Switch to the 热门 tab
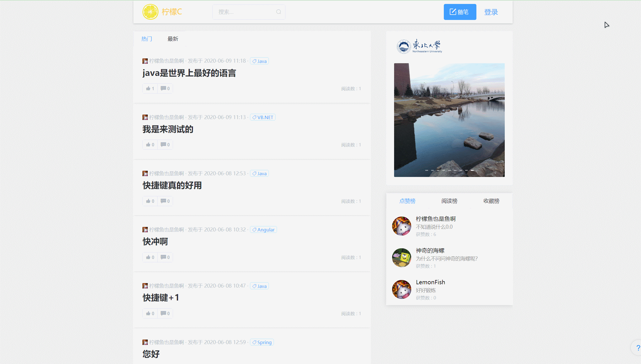641x364 pixels. (x=147, y=39)
